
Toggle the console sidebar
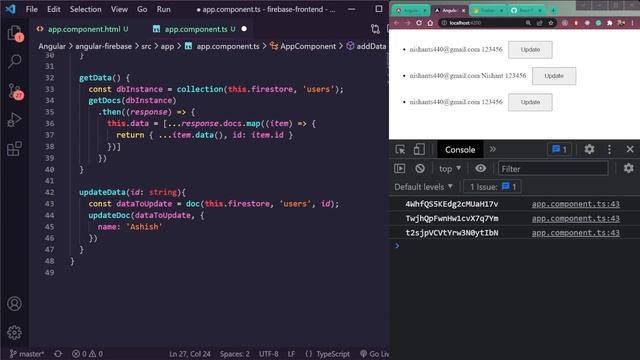(x=400, y=168)
